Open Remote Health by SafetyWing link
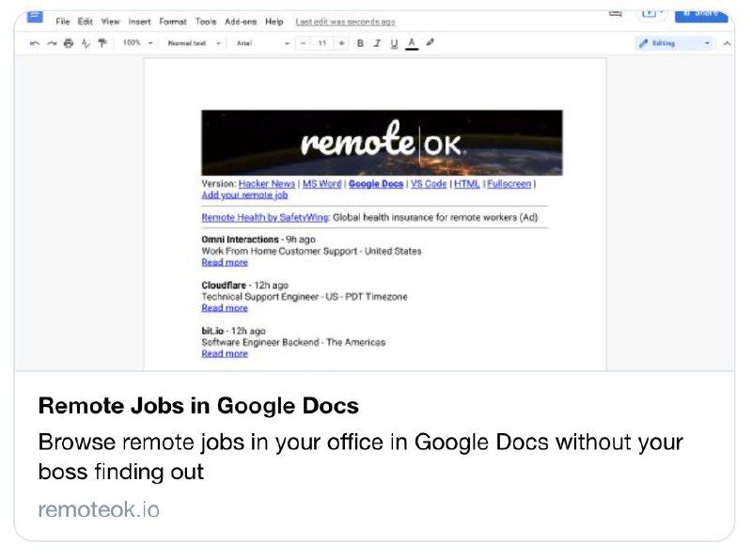The height and width of the screenshot is (560, 752). pos(265,217)
